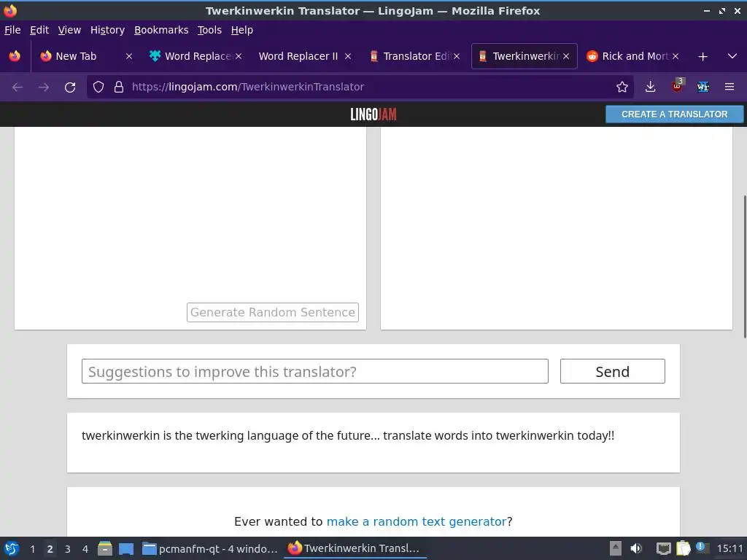Image resolution: width=747 pixels, height=560 pixels.
Task: Click the URL address bar
Action: pyautogui.click(x=362, y=87)
